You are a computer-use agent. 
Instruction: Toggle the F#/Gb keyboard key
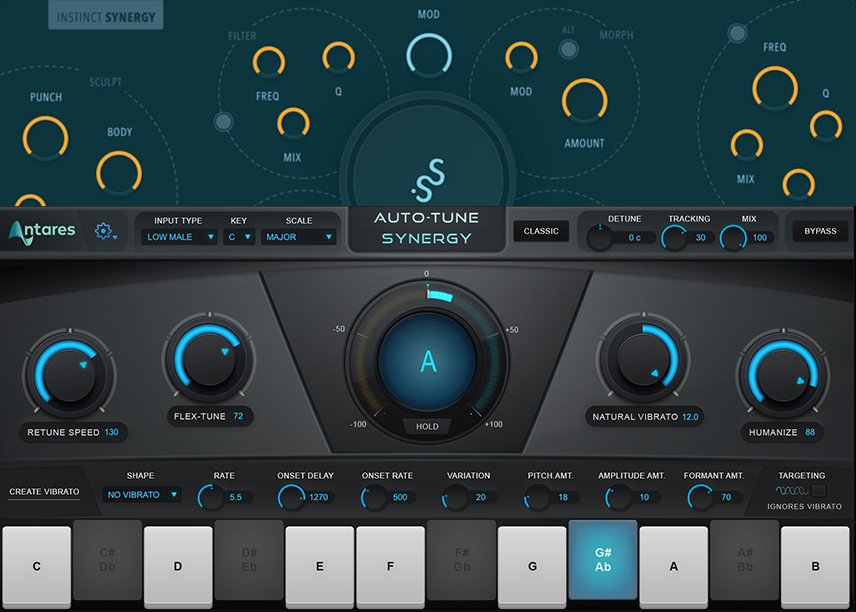(461, 560)
